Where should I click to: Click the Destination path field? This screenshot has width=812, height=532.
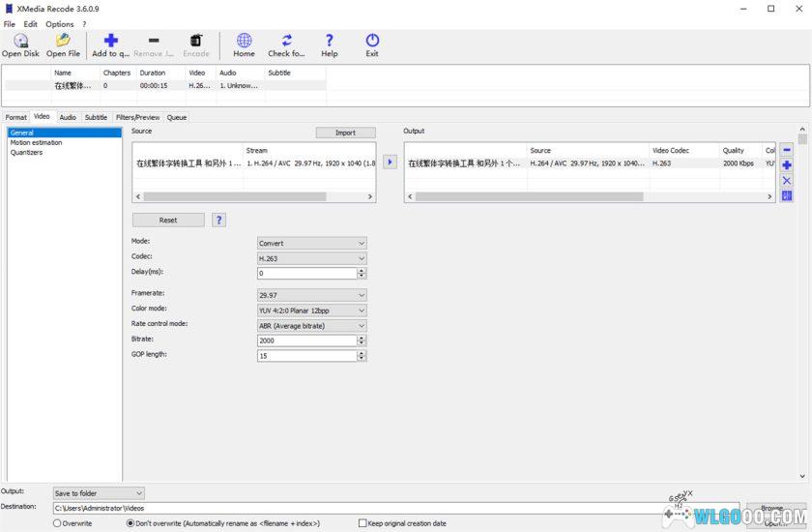pyautogui.click(x=396, y=508)
